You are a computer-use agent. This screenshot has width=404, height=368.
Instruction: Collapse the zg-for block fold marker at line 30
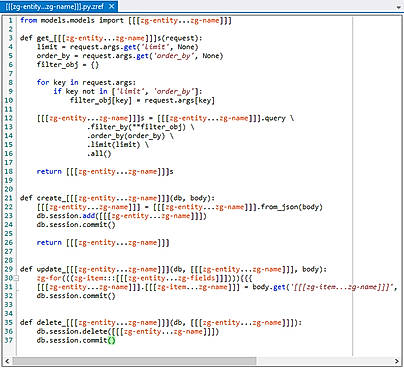pyautogui.click(x=16, y=278)
